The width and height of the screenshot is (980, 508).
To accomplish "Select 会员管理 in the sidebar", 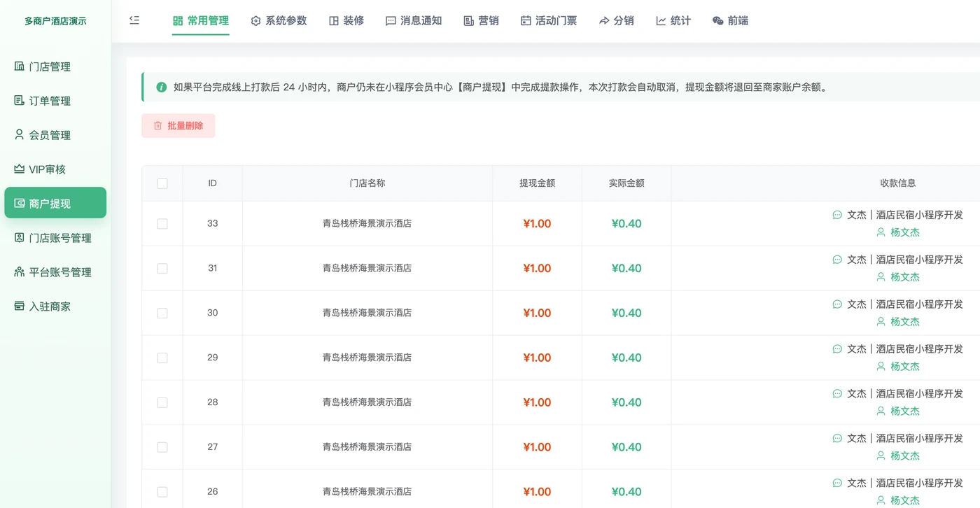I will (55, 134).
